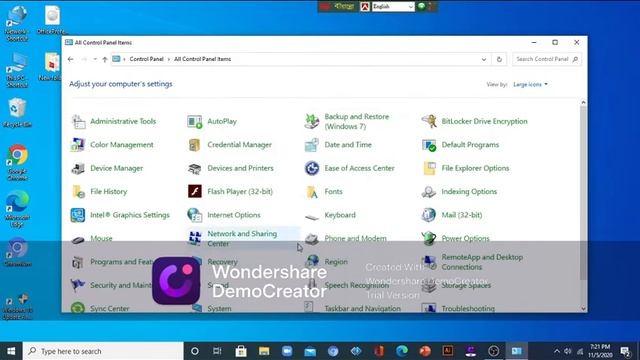Go back with the Back arrow

[x=71, y=59]
